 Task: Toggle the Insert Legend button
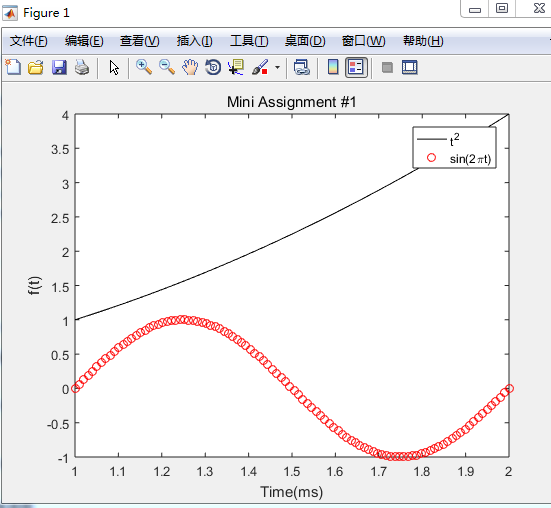click(356, 67)
